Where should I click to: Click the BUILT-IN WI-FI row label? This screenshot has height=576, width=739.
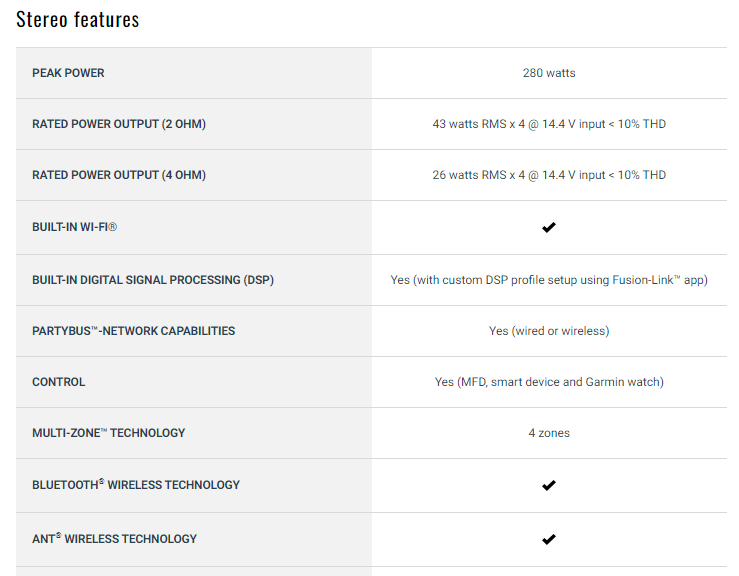point(75,227)
